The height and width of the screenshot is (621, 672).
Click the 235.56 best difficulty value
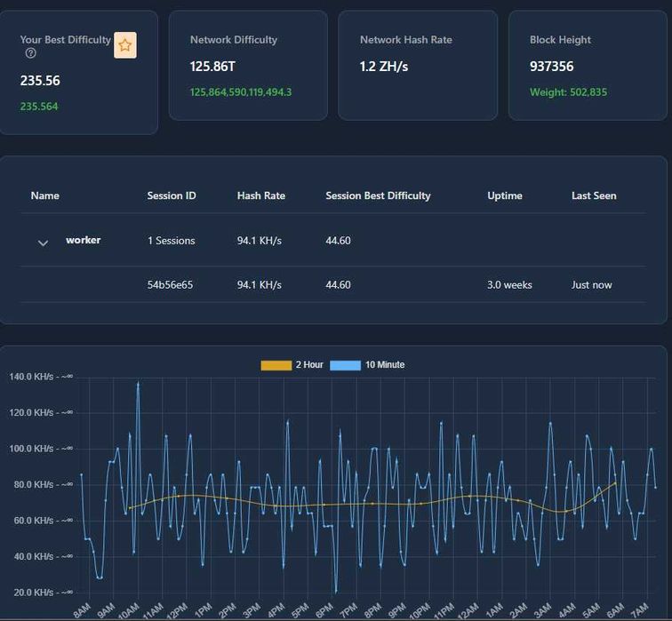tap(40, 81)
